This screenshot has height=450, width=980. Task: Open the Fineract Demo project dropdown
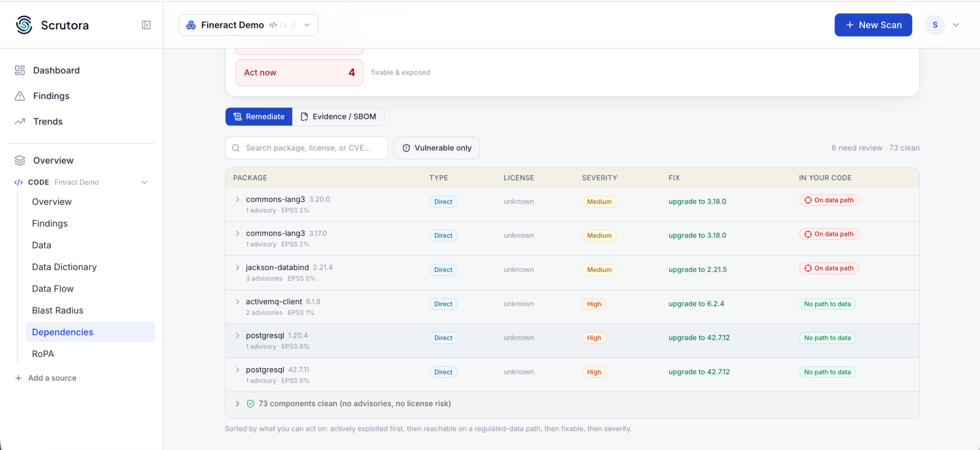(249, 25)
